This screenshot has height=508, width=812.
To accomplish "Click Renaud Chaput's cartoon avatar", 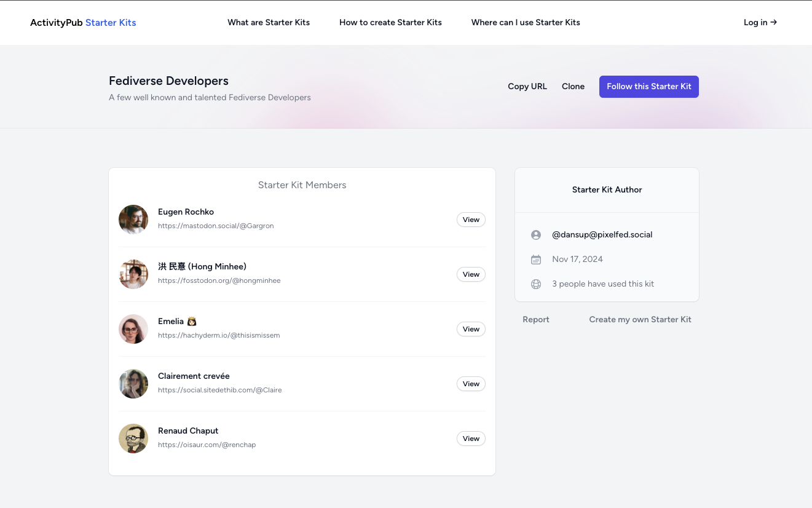I will point(133,439).
